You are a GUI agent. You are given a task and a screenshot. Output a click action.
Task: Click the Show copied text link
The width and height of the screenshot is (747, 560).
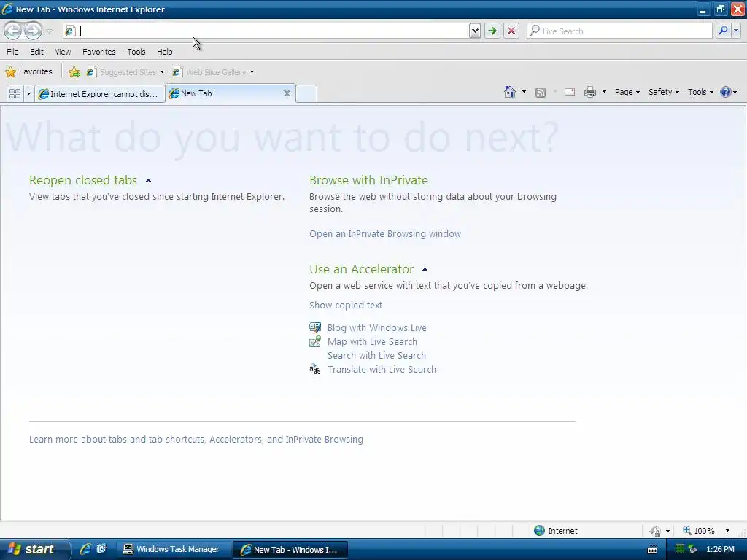[345, 306]
